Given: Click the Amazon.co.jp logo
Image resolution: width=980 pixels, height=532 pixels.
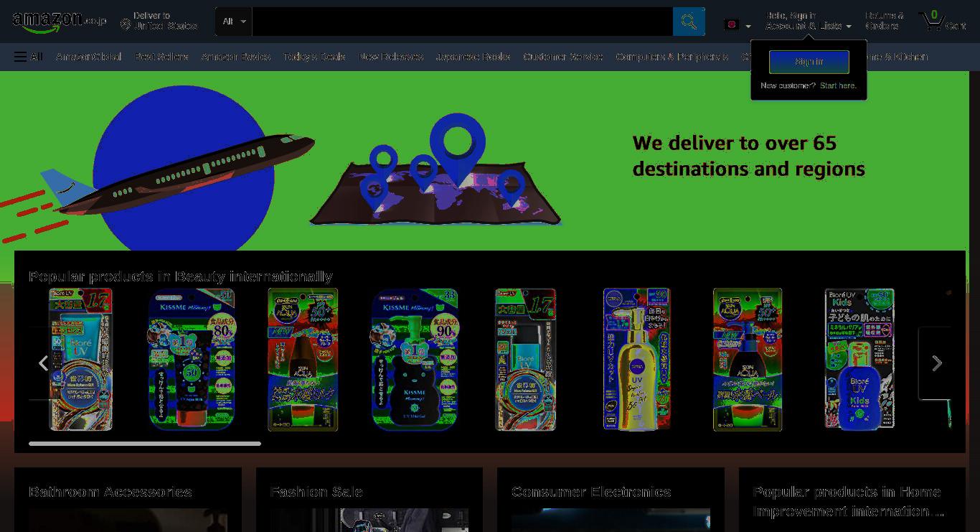Looking at the screenshot, I should click(x=60, y=22).
